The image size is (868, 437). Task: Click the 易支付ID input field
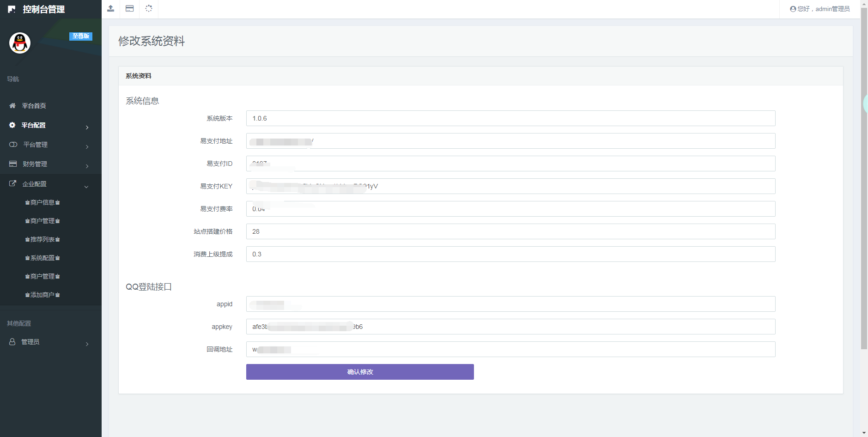[x=510, y=164]
